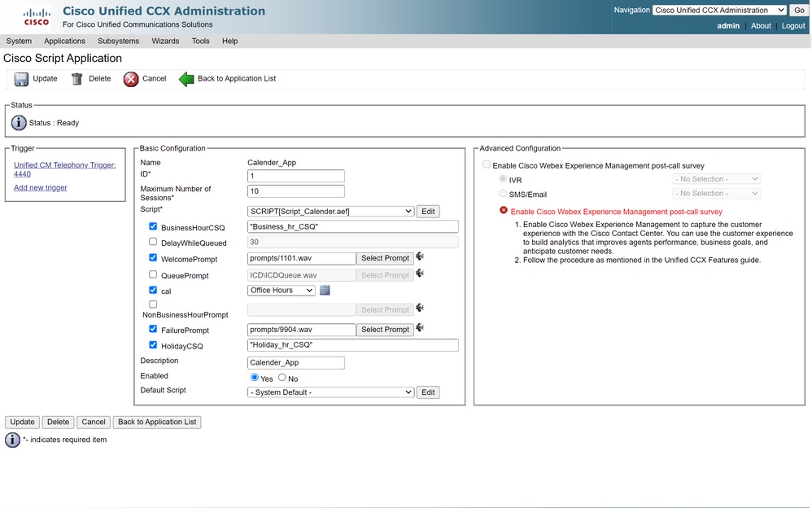812x508 pixels.
Task: Click the Update floppy disk icon
Action: click(x=21, y=79)
